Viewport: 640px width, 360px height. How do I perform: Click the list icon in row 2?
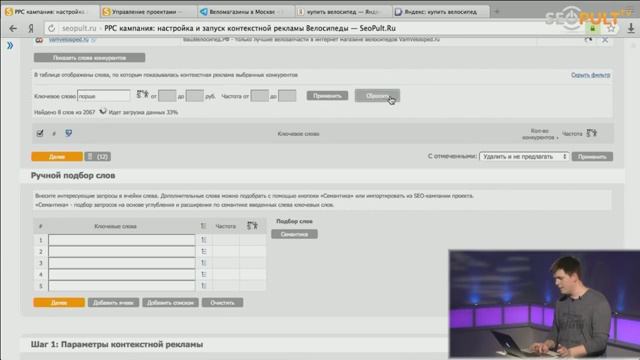tap(204, 251)
